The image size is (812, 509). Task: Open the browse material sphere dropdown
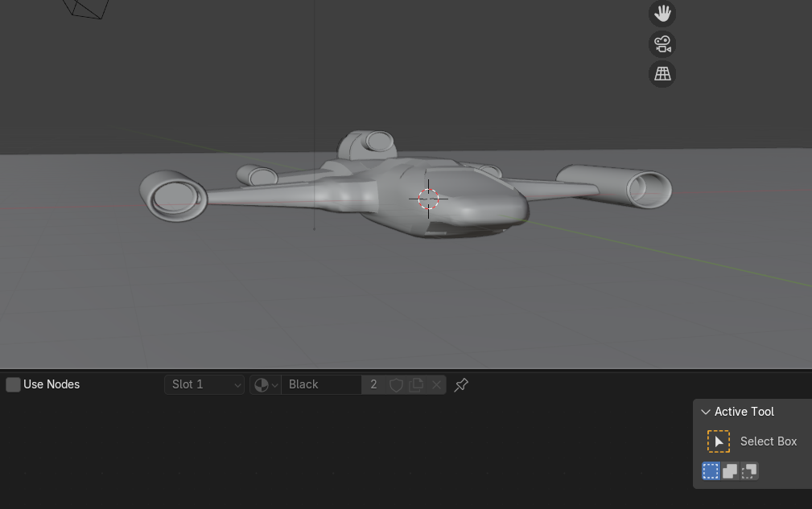(x=265, y=385)
